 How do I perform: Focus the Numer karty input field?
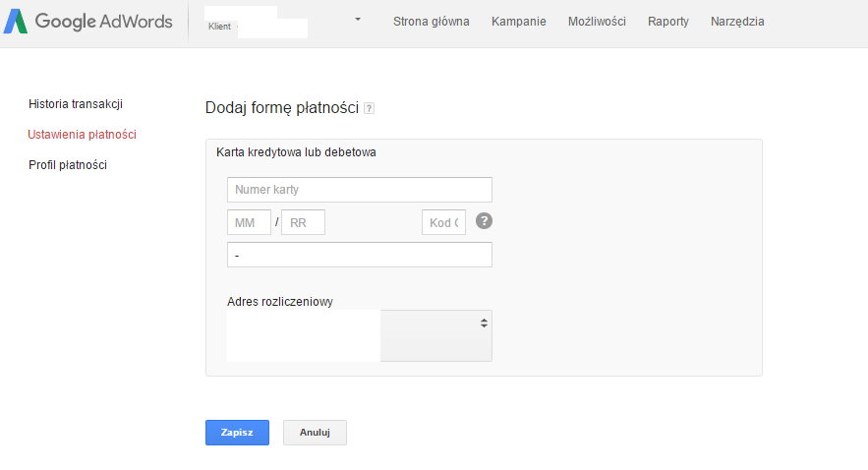[359, 190]
